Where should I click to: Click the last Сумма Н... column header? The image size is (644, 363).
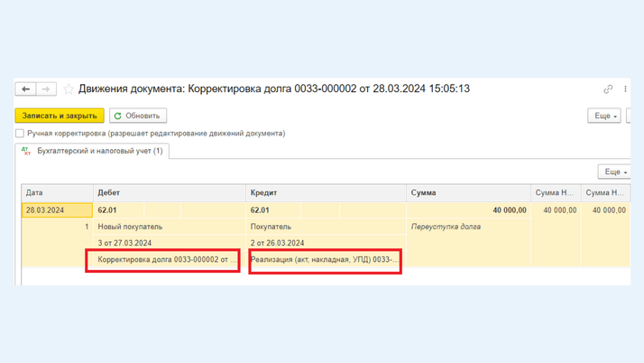click(606, 193)
